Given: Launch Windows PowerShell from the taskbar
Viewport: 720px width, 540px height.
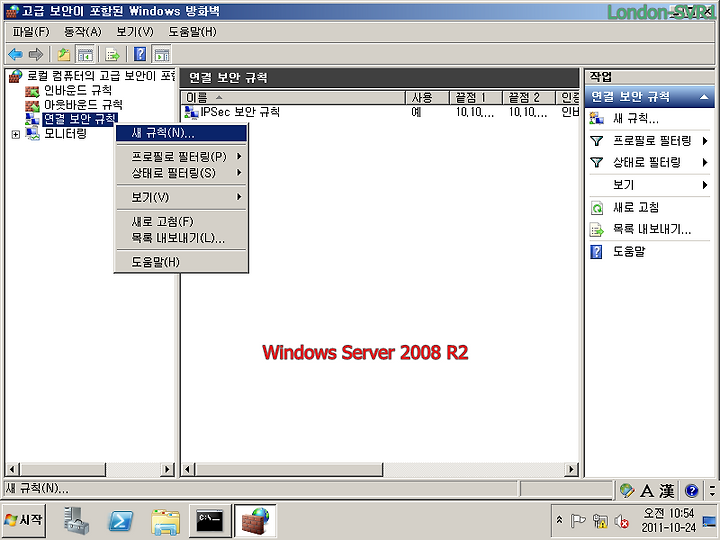Looking at the screenshot, I should pyautogui.click(x=120, y=521).
